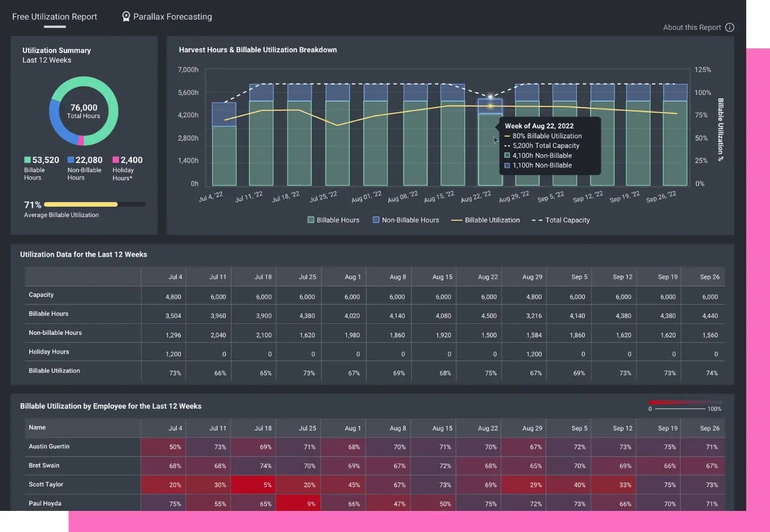Click the pink Holiday Hours summary swatch
The height and width of the screenshot is (532, 770).
116,160
